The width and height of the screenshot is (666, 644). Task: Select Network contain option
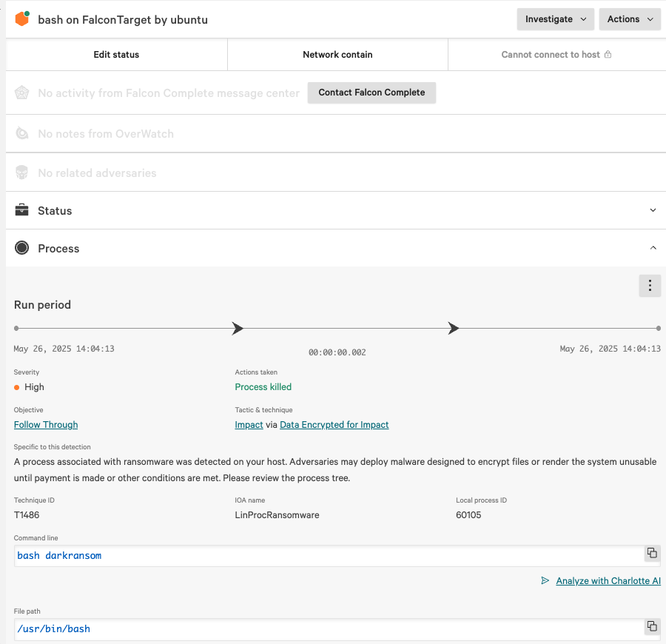[x=337, y=55]
